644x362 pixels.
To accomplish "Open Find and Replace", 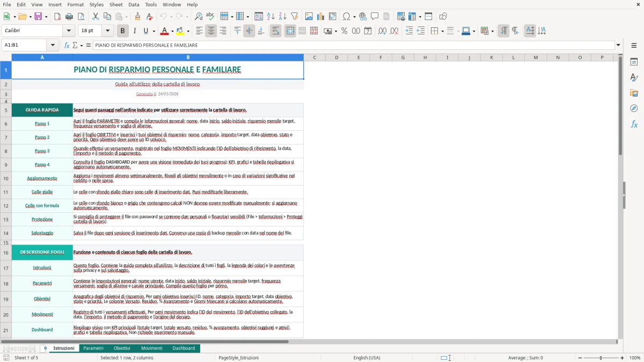I will coord(199,17).
